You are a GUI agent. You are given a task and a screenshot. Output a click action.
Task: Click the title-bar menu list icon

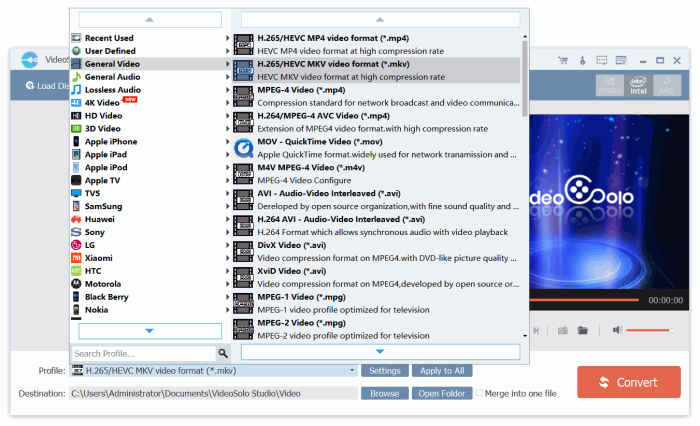click(621, 60)
